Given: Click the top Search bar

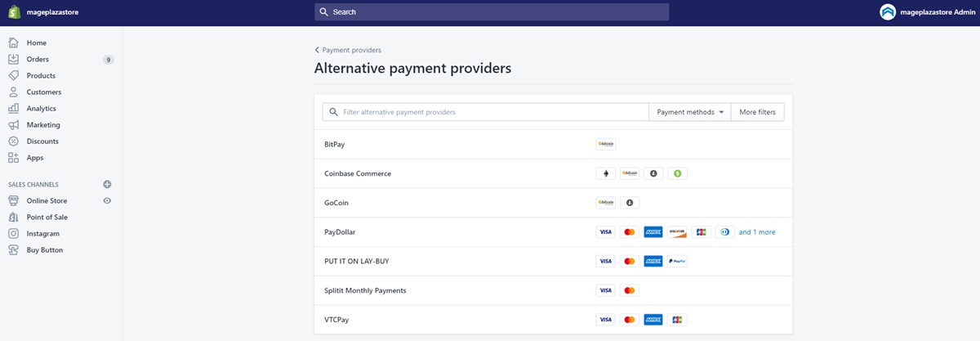Looking at the screenshot, I should (x=492, y=12).
